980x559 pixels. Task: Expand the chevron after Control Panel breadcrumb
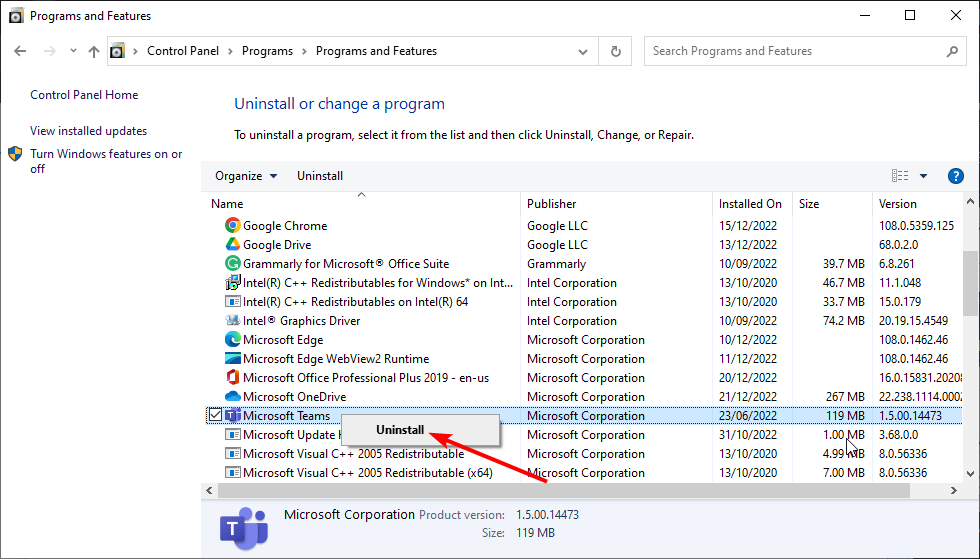(230, 51)
